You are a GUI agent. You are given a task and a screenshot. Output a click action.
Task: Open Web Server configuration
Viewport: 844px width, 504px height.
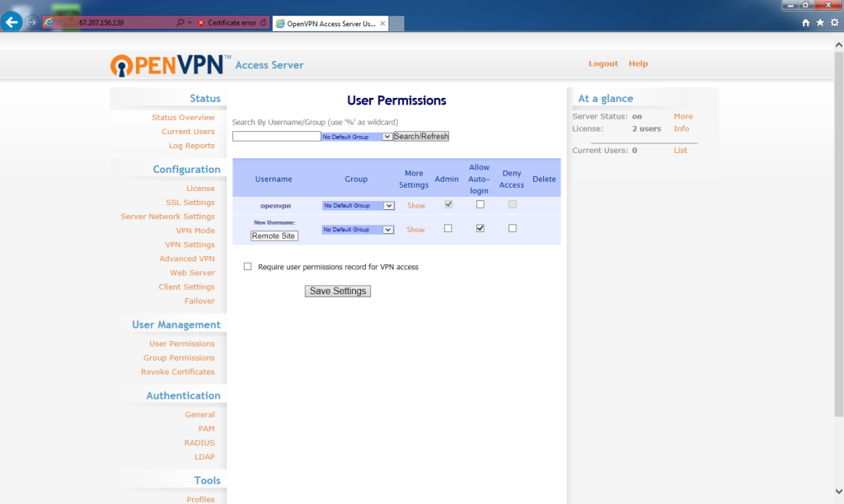[192, 273]
